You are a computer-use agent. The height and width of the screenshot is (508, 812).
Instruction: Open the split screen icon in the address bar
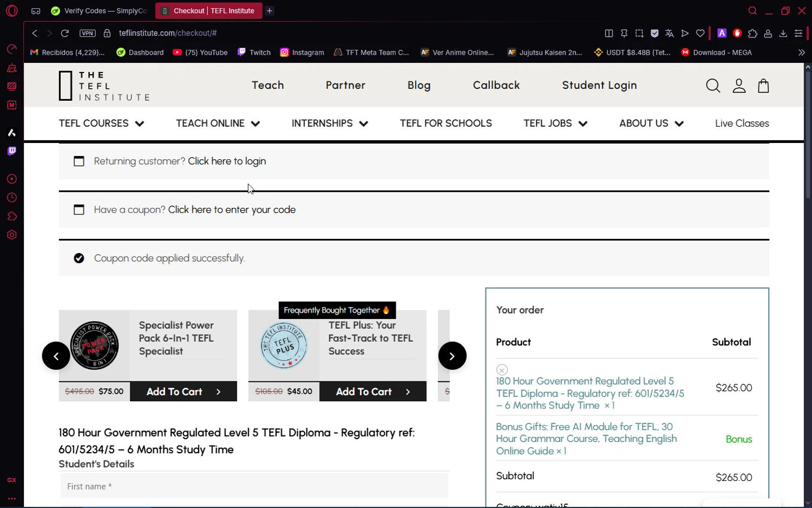click(x=608, y=33)
